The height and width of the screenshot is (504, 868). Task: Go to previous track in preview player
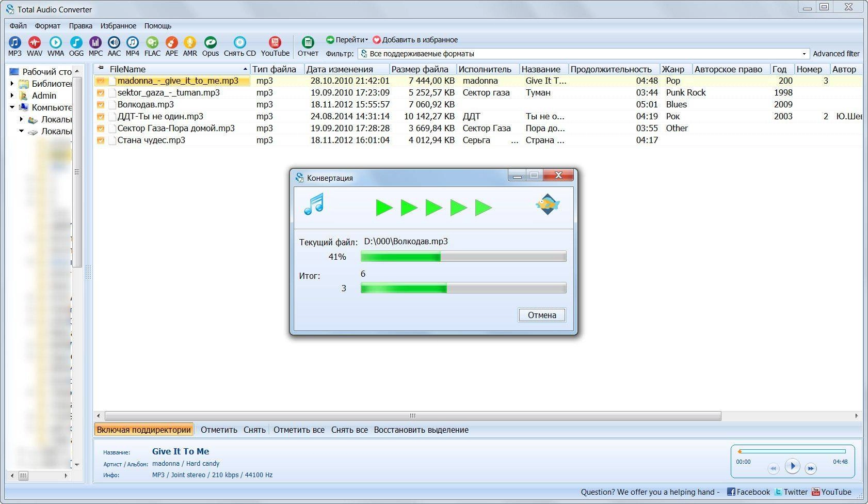click(773, 469)
